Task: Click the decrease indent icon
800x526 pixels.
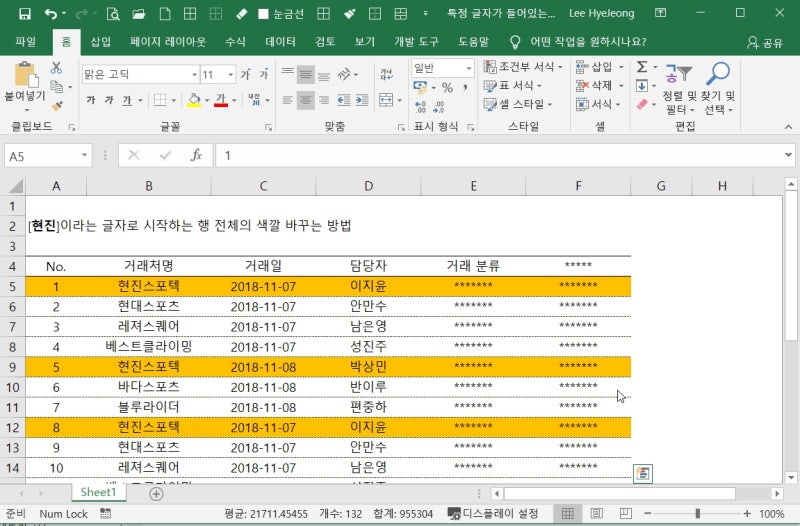Action: click(x=344, y=100)
